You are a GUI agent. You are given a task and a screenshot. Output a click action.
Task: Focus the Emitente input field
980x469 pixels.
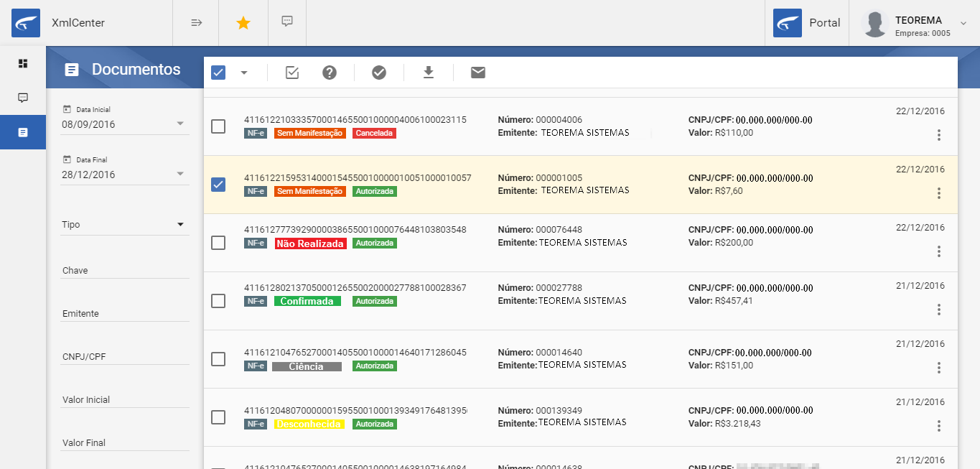coord(126,314)
